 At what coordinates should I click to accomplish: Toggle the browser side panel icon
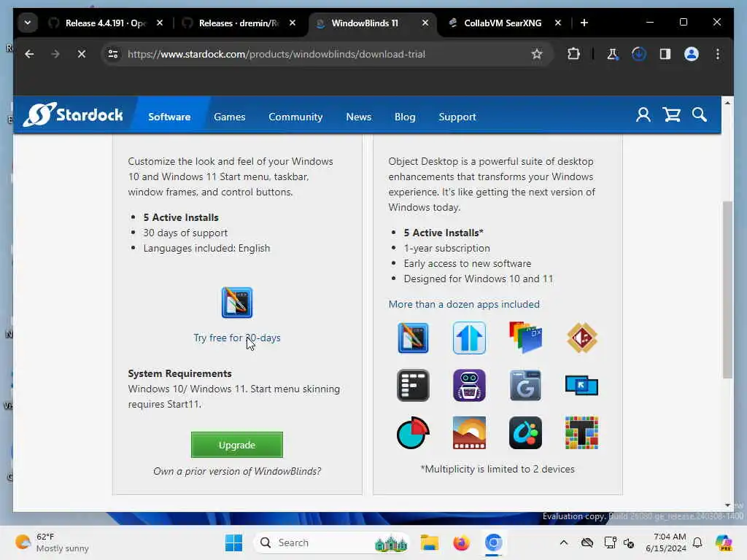tap(665, 54)
